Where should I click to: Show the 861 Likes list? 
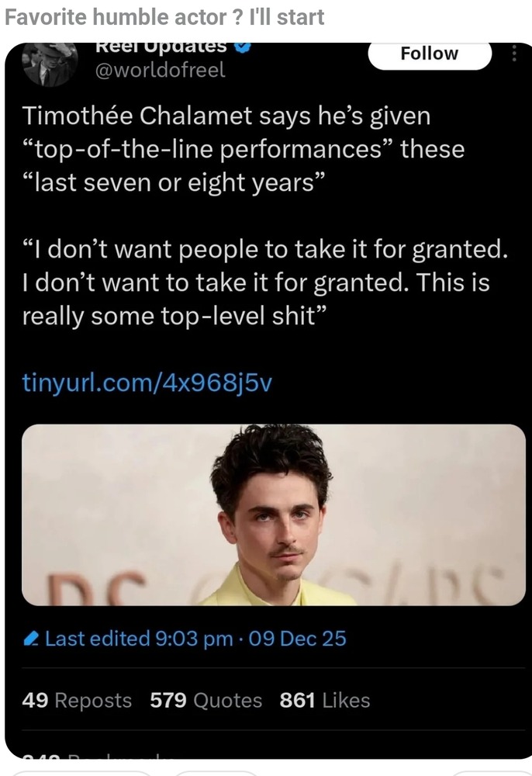(x=324, y=700)
